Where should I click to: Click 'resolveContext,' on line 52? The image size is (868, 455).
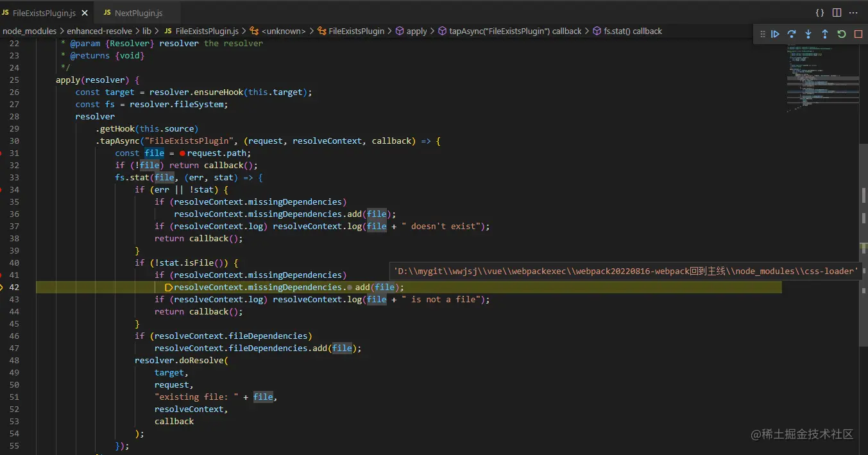[192, 409]
